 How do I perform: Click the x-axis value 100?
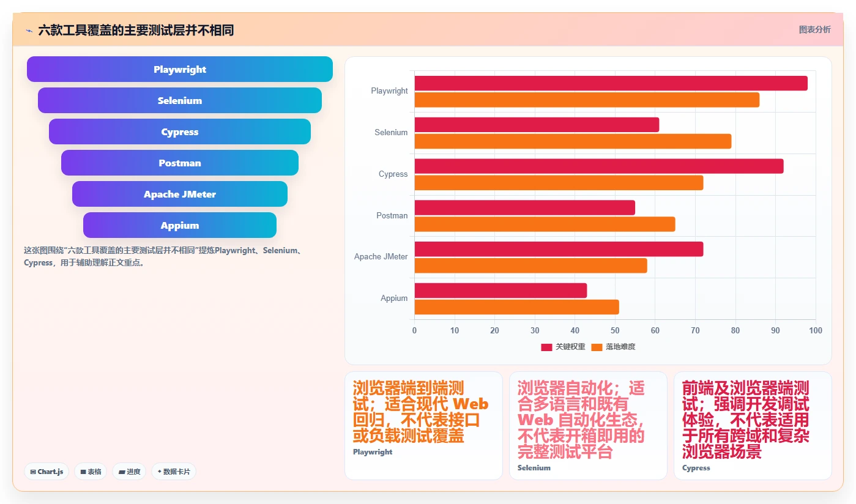816,330
